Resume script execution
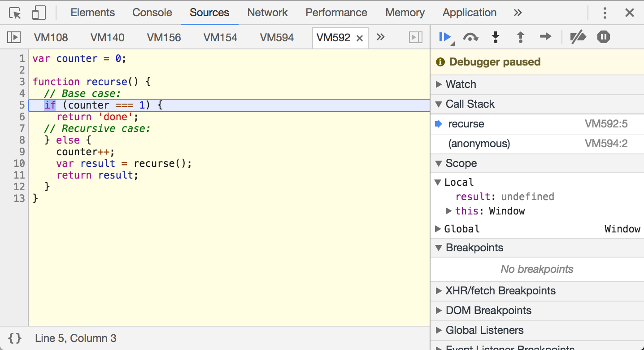The image size is (644, 350). [446, 37]
